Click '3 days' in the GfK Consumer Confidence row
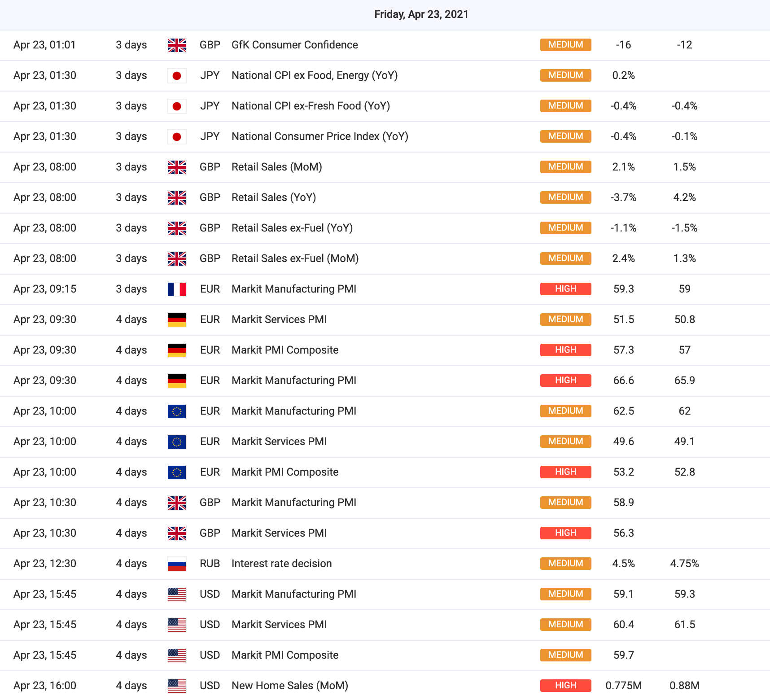 point(131,45)
